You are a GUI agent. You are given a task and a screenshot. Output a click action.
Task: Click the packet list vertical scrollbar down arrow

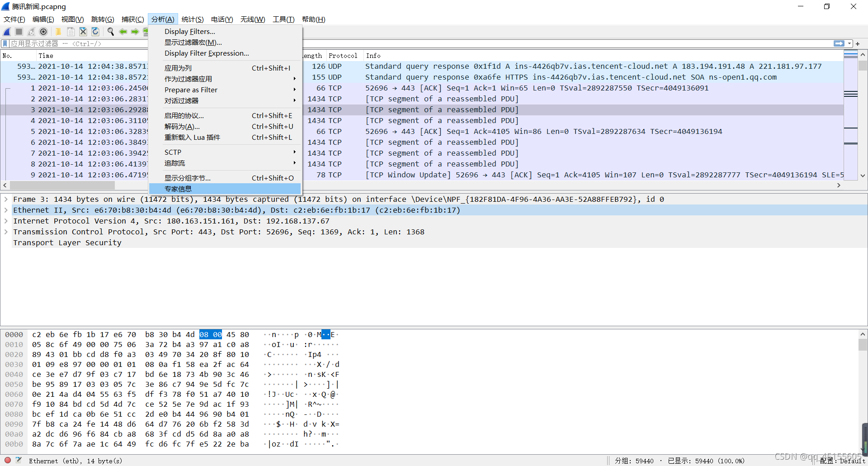863,176
